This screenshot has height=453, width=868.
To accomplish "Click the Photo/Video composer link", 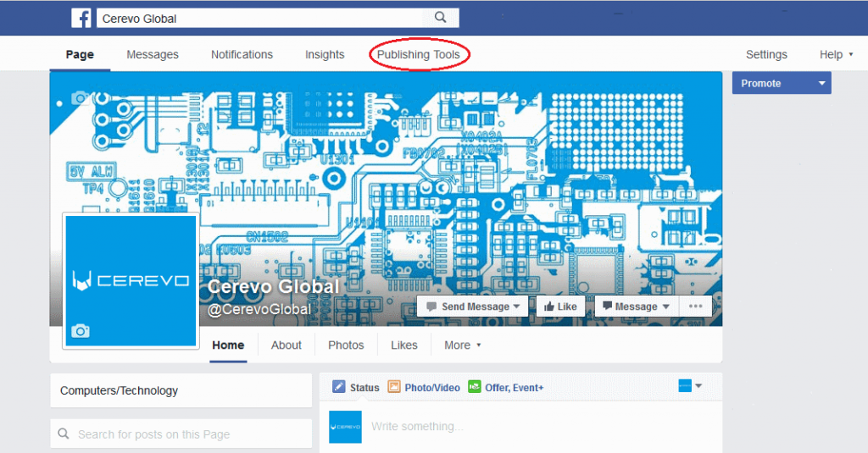I will pos(431,388).
